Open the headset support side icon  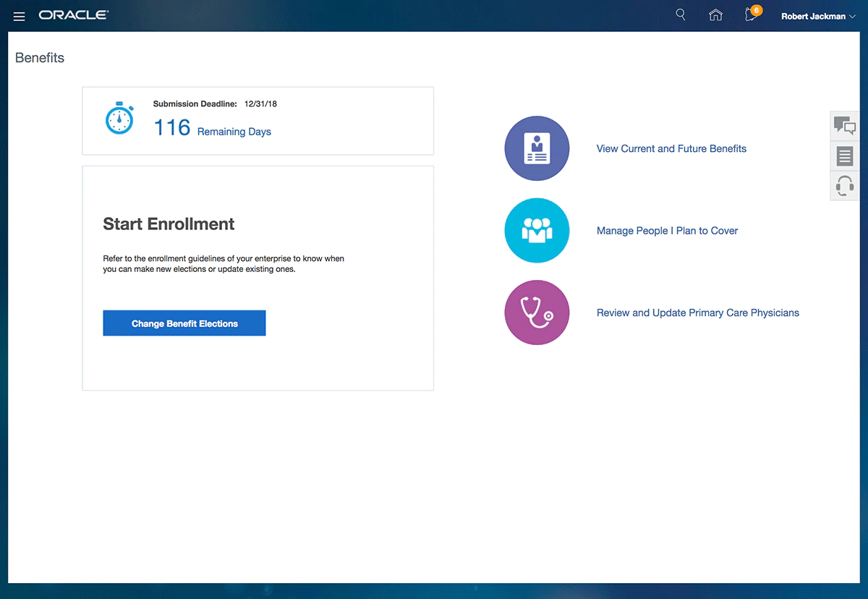844,186
